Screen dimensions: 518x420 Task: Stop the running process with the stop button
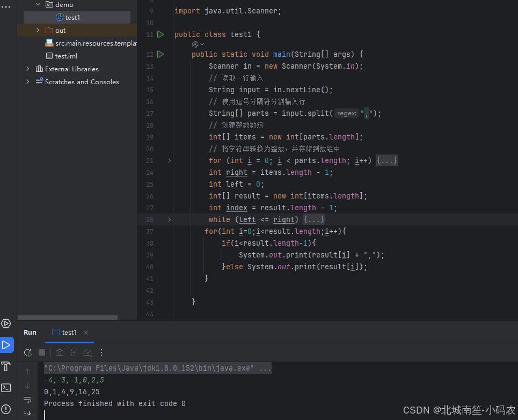[x=42, y=352]
